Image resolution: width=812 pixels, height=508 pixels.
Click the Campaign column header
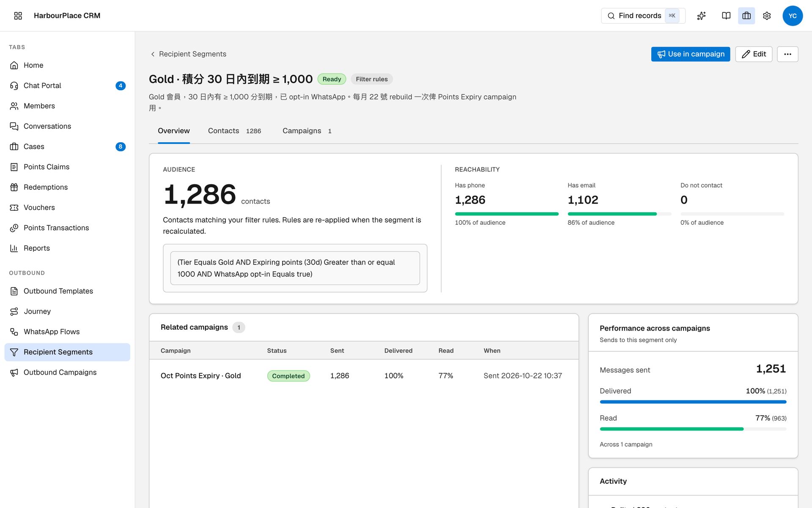click(176, 351)
